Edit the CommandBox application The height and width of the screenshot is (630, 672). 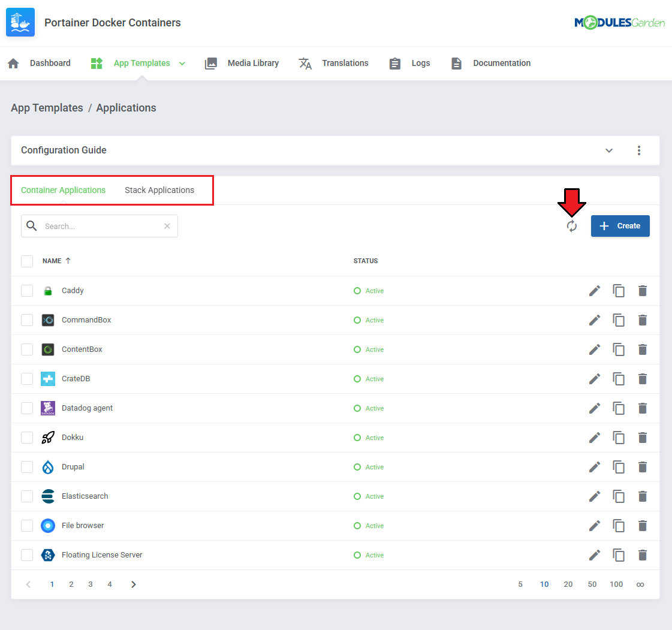click(x=595, y=320)
